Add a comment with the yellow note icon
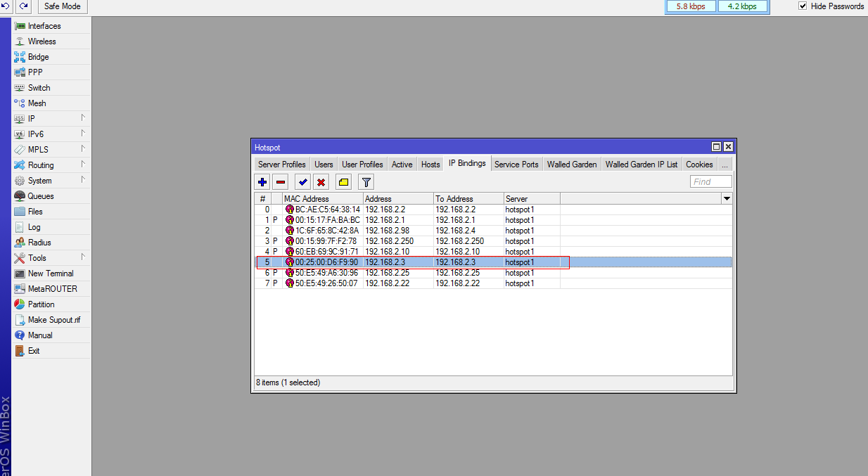Viewport: 868px width, 476px height. click(x=343, y=182)
